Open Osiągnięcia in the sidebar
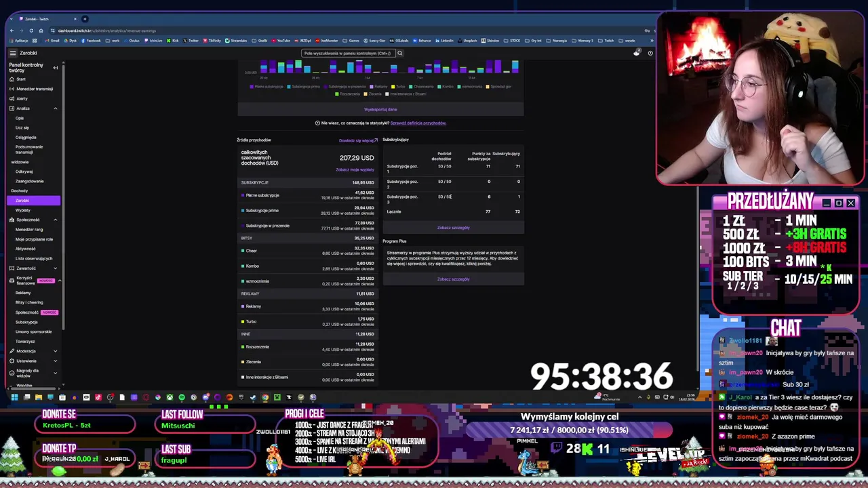 click(x=26, y=137)
